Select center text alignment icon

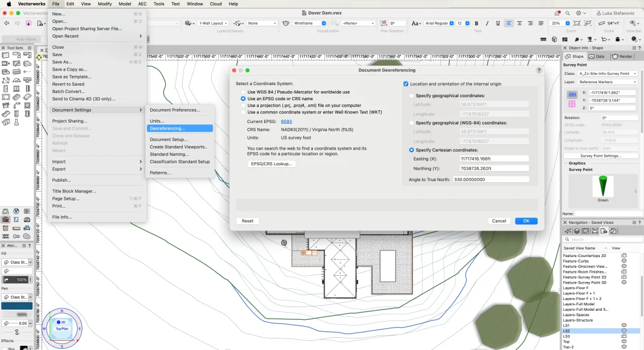coord(520,24)
